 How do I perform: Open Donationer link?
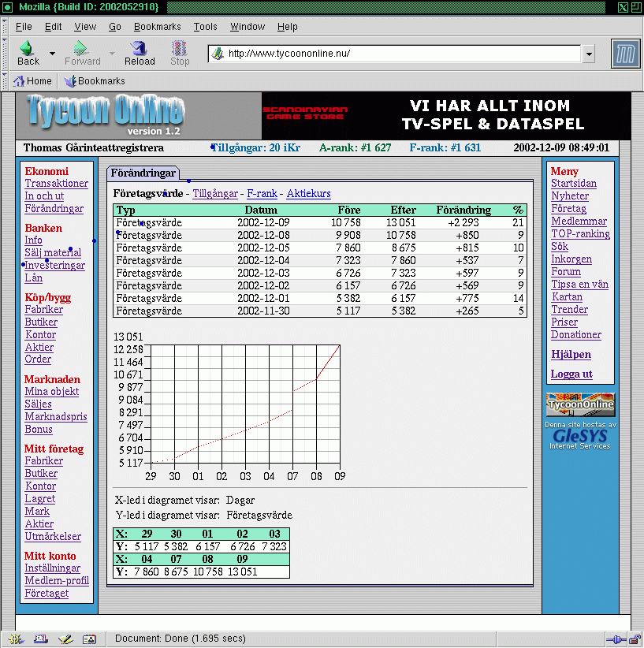tap(576, 335)
